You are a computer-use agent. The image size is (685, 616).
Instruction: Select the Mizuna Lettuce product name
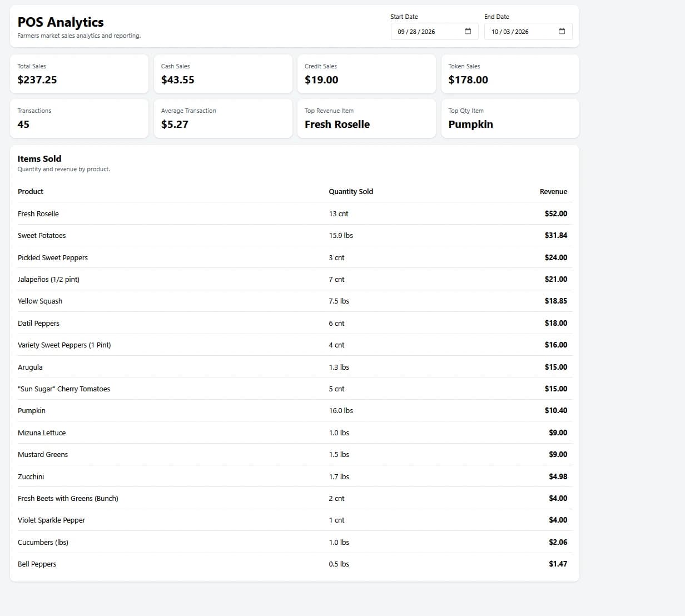(x=42, y=433)
